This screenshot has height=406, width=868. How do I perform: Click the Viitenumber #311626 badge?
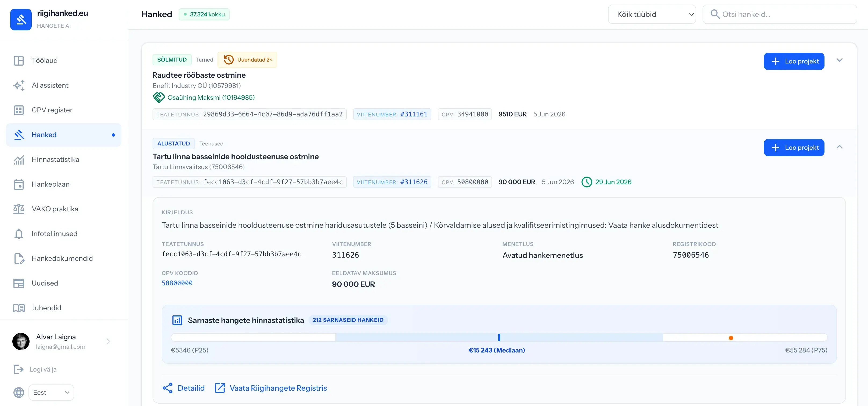(x=392, y=182)
